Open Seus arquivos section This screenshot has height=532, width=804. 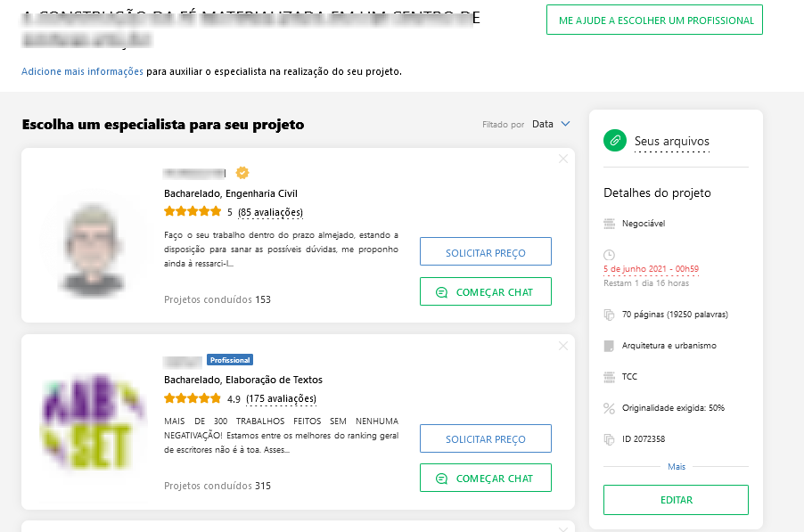[x=672, y=141]
